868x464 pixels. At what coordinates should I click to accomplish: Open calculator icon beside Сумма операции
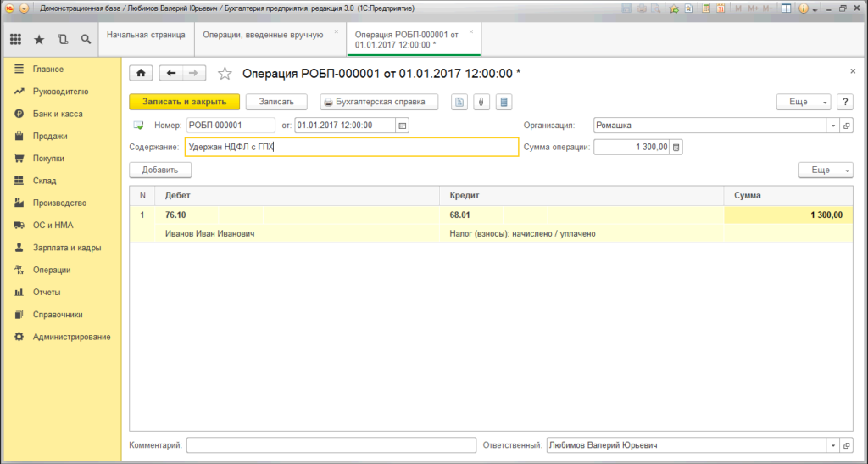click(676, 148)
